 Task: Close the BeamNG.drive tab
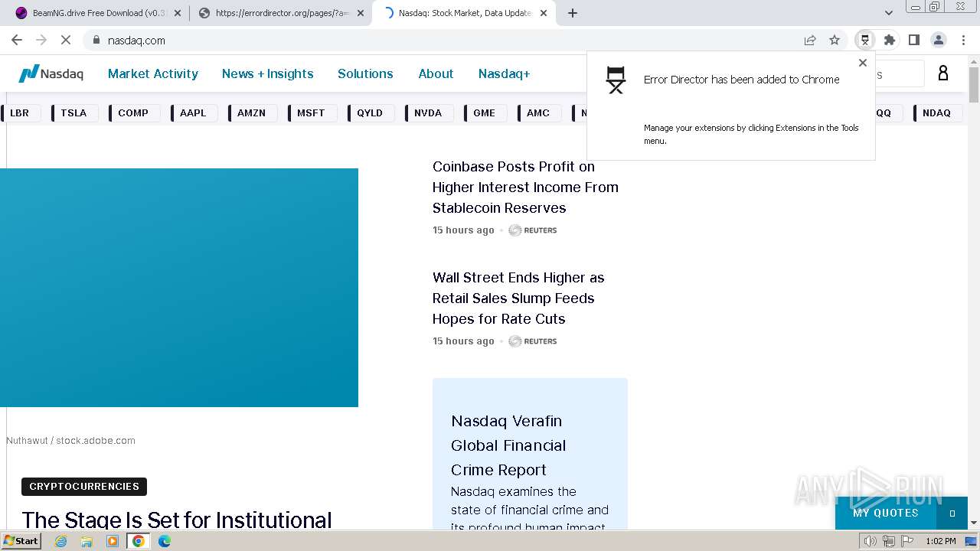pos(178,13)
